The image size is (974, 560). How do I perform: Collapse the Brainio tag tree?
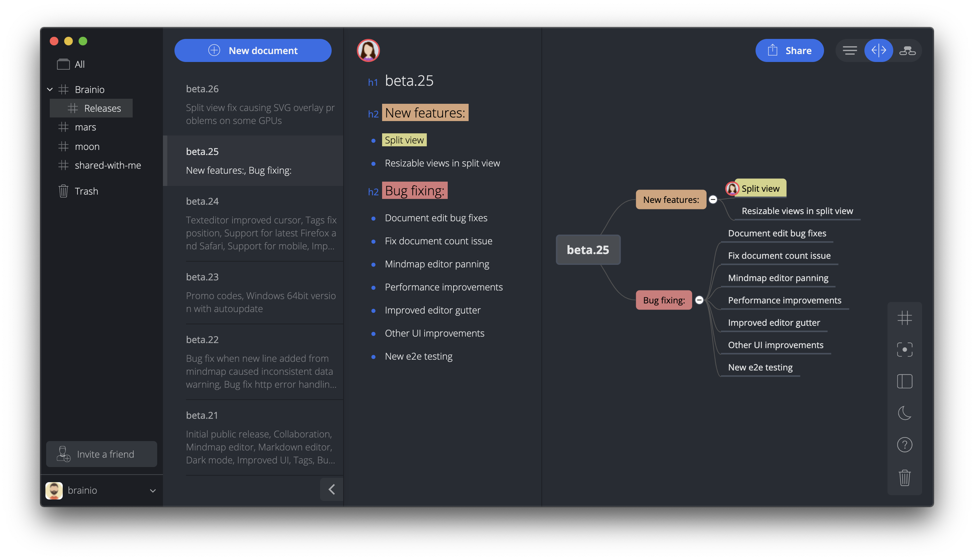[50, 90]
